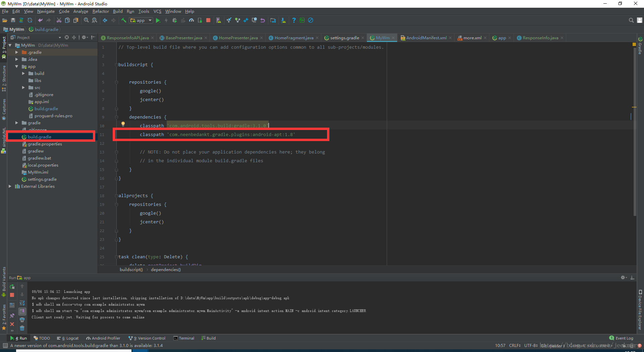Open the 9: Version Control tool window
The image size is (644, 352).
[147, 338]
